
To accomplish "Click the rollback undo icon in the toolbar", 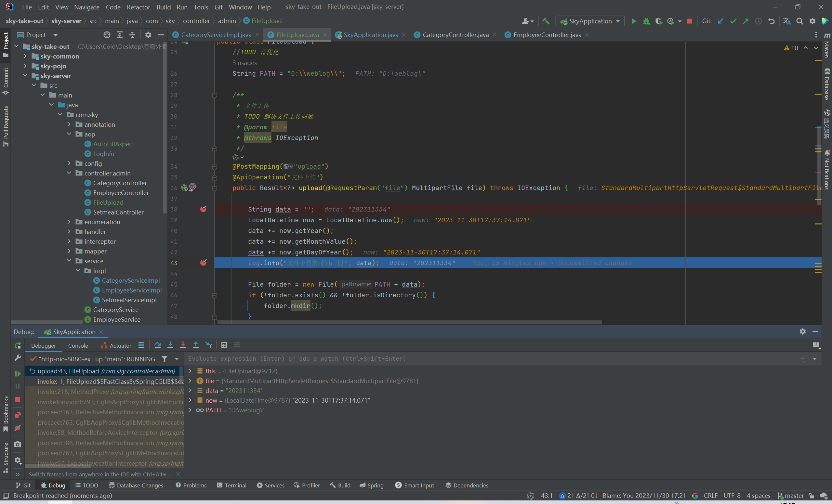I will click(771, 21).
